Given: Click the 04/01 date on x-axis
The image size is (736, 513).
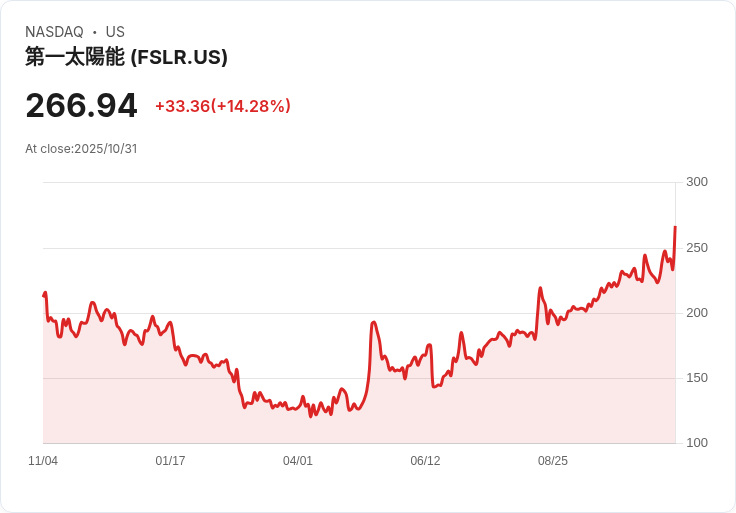Looking at the screenshot, I should click(298, 461).
